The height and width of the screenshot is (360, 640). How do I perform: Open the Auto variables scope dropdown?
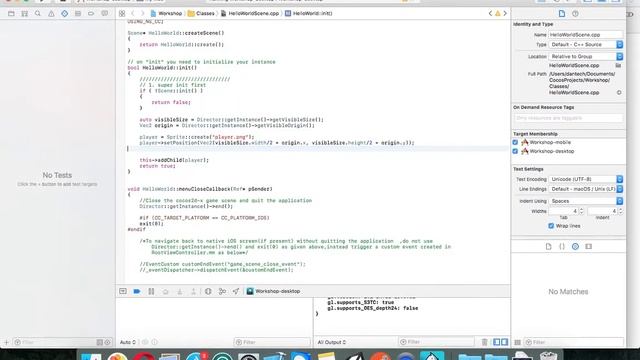128,342
